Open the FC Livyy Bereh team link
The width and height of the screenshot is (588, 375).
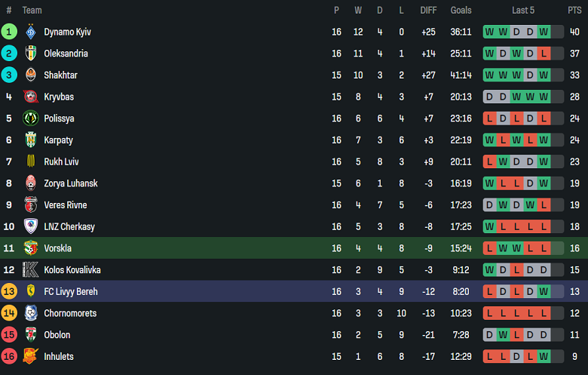pyautogui.click(x=71, y=292)
